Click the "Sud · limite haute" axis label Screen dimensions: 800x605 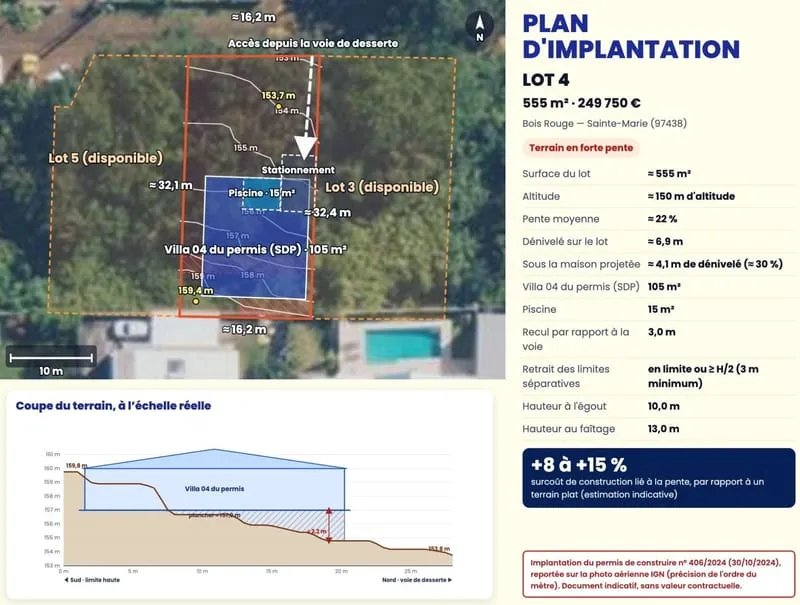coord(92,579)
